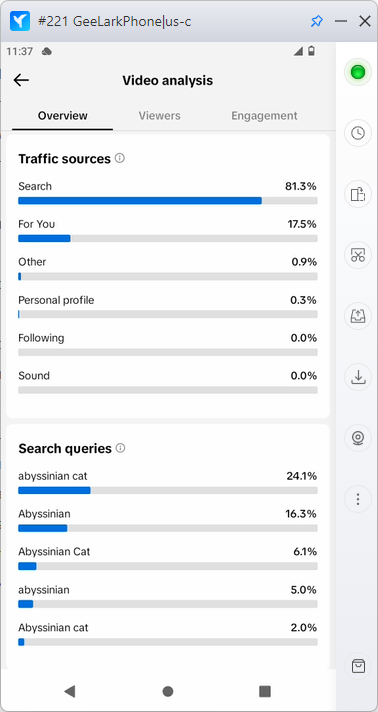Open the info icon next to Search queries
Screen dimensions: 378x712
click(120, 448)
